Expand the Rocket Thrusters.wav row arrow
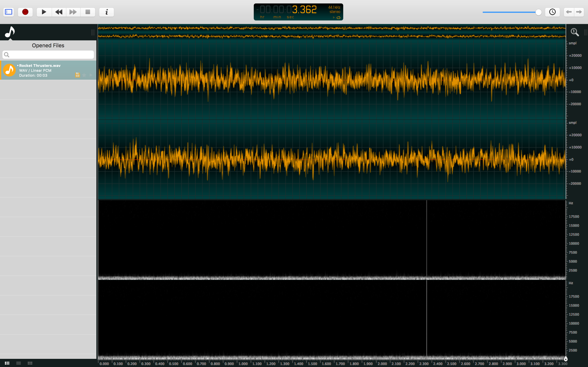 pyautogui.click(x=91, y=75)
